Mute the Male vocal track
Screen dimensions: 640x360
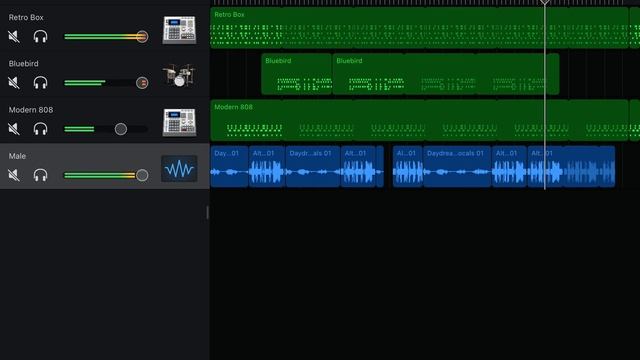(x=14, y=175)
